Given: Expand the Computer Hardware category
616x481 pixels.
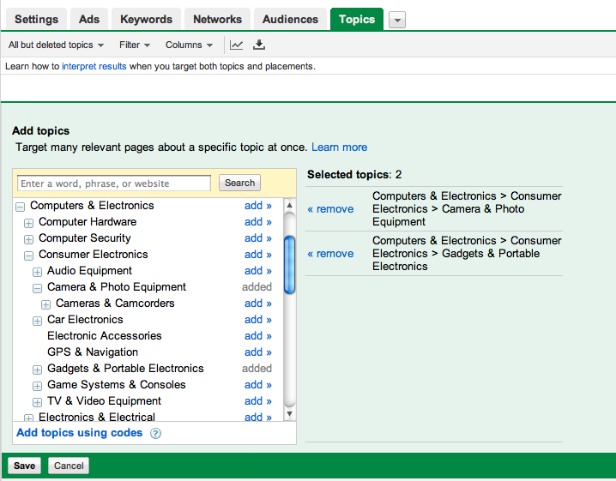Looking at the screenshot, I should pos(29,223).
